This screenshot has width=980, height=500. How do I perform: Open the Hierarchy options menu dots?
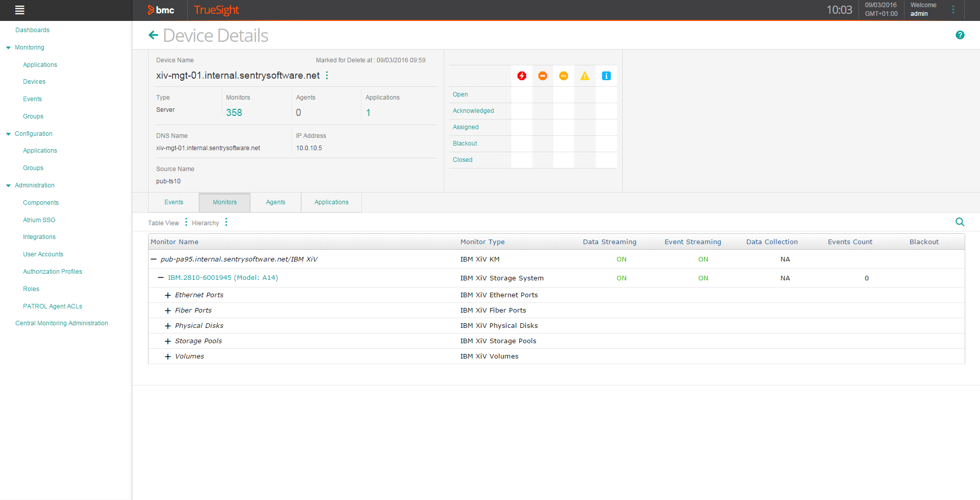(226, 222)
